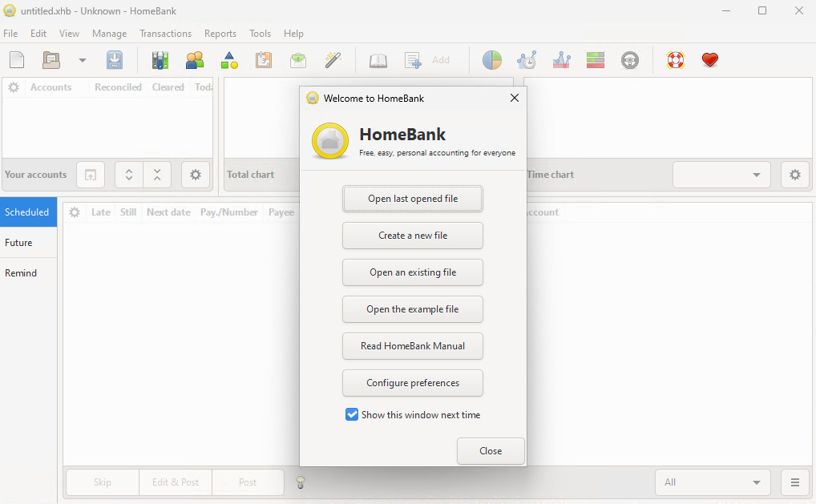Click the Edit & Post button

tap(176, 482)
